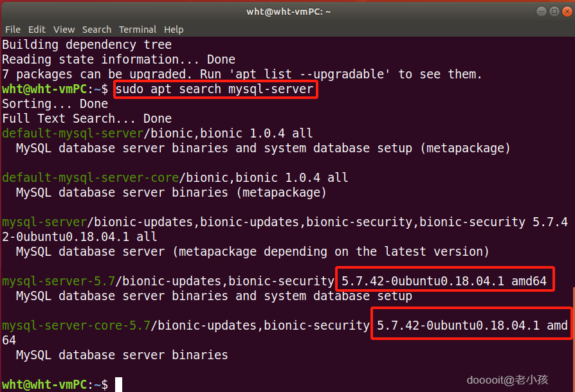Place cursor at the bottom empty prompt

point(118,384)
